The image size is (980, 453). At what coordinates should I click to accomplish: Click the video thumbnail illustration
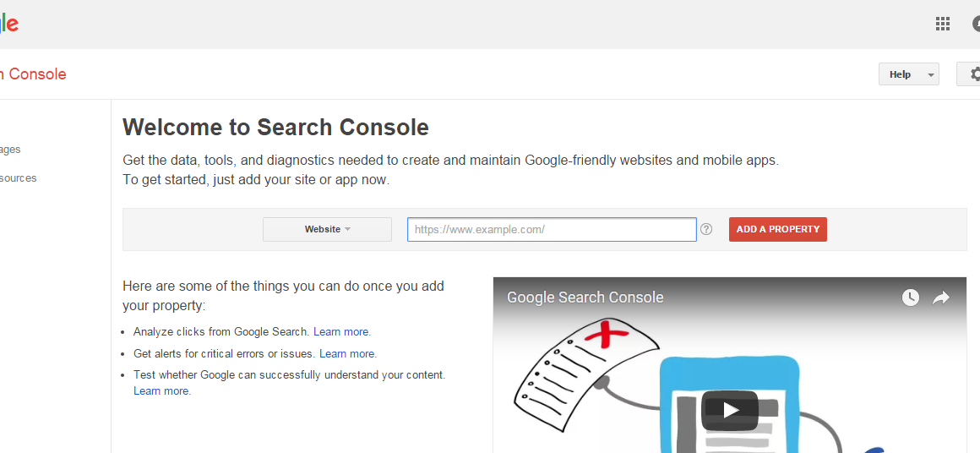(x=729, y=365)
